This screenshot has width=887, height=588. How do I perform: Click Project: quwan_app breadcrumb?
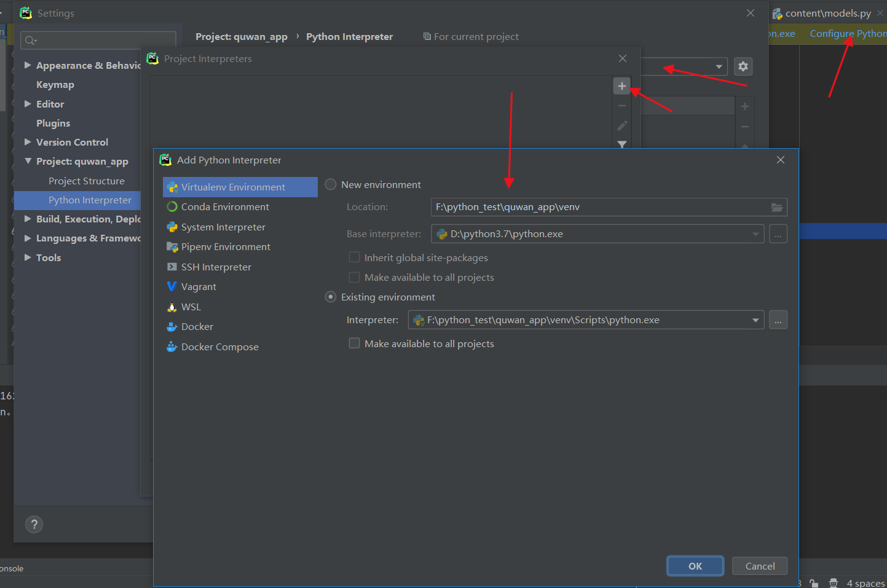point(242,36)
